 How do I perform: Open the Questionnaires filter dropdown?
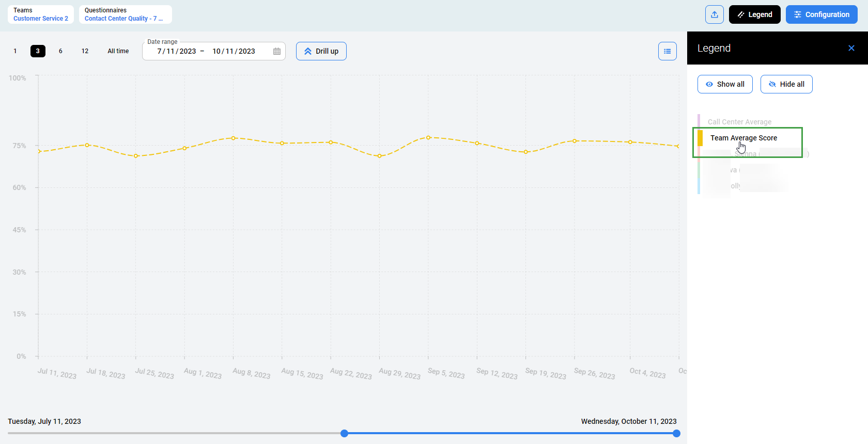point(125,14)
